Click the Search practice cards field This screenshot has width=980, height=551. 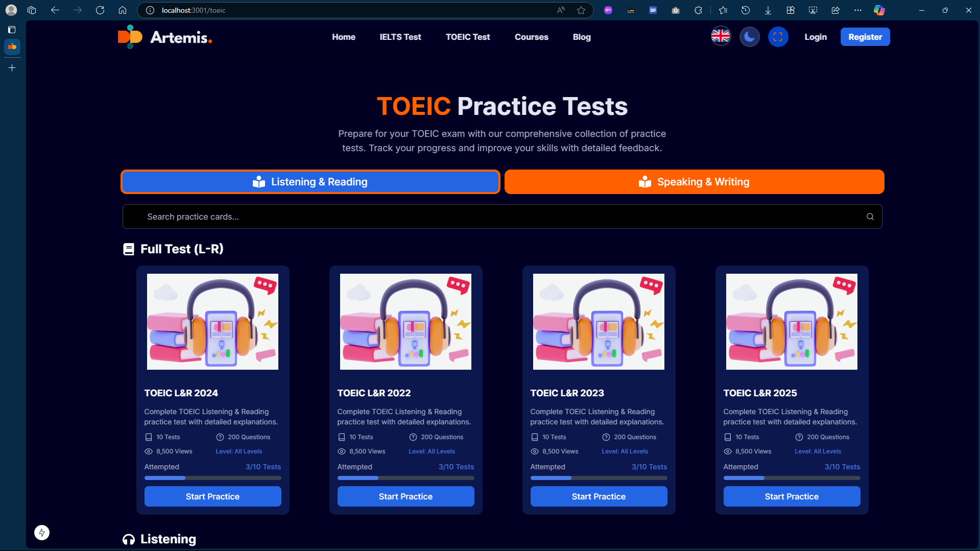coord(502,217)
